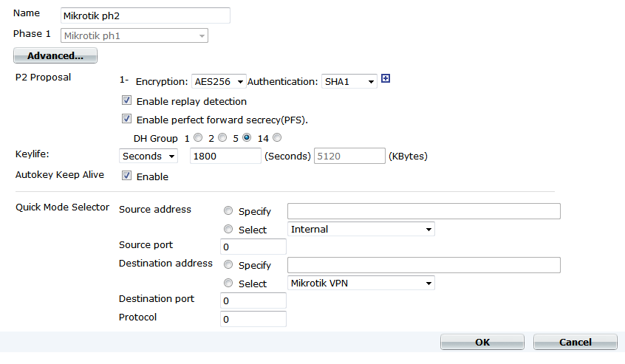Open the Internal source address dropdown
Screen dimensions: 625x364
pos(361,230)
